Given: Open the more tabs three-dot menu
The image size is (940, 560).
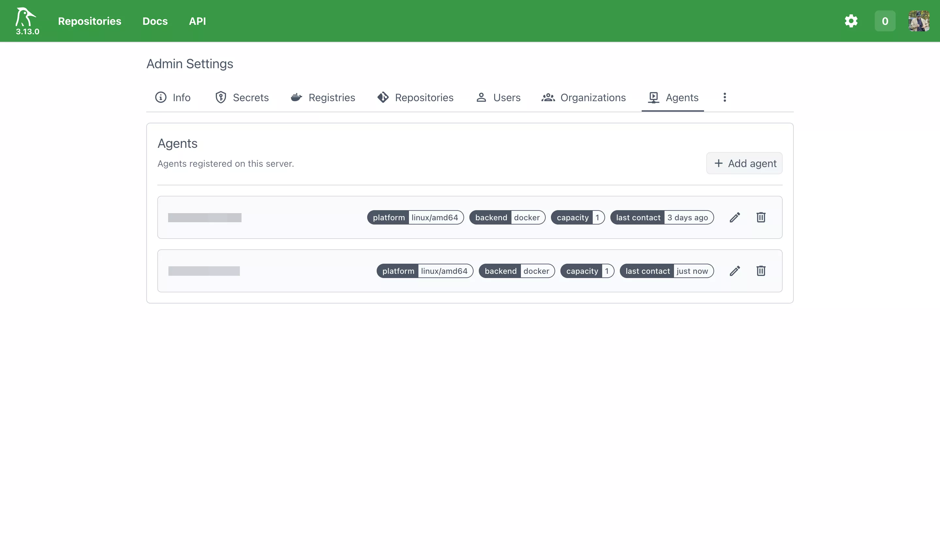Looking at the screenshot, I should [x=725, y=97].
